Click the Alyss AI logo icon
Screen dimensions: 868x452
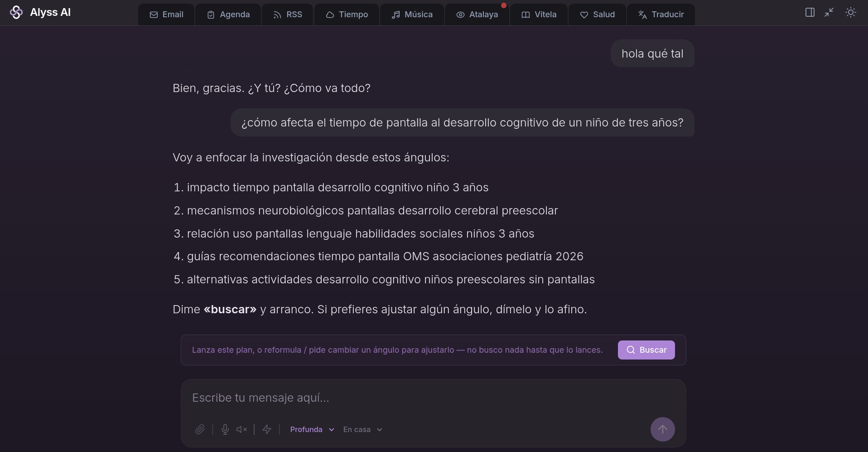(16, 12)
